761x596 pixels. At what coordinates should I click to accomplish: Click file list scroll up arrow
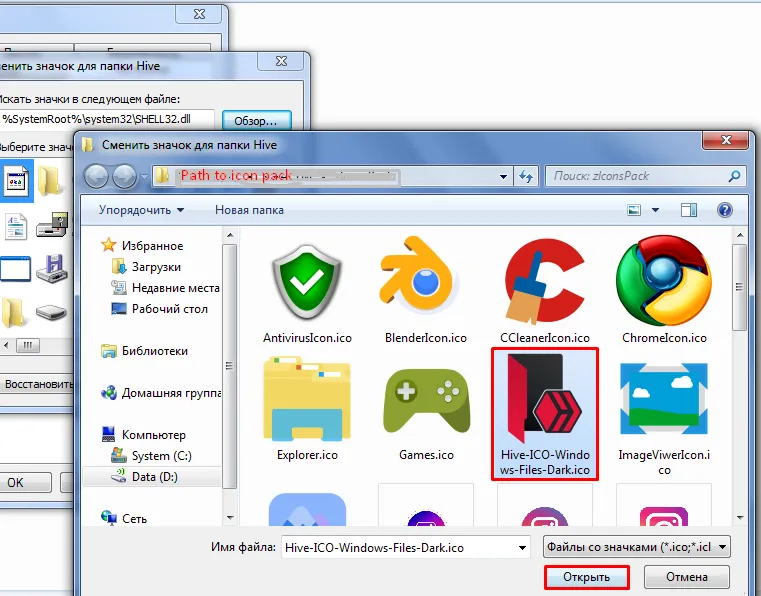740,235
